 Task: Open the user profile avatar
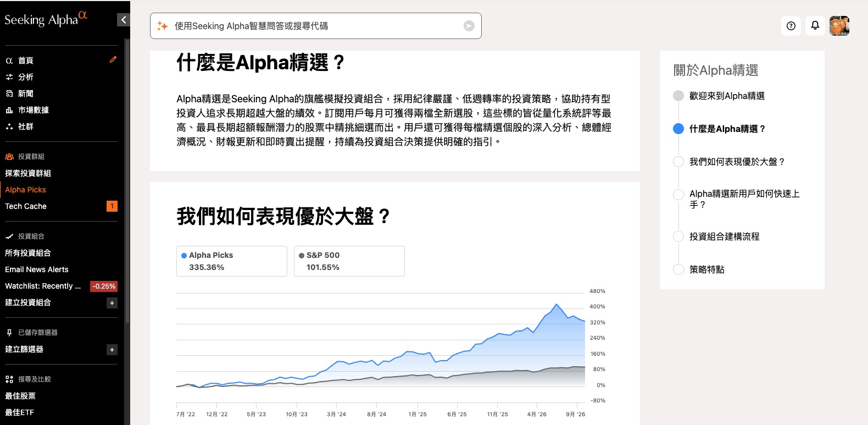(x=839, y=26)
